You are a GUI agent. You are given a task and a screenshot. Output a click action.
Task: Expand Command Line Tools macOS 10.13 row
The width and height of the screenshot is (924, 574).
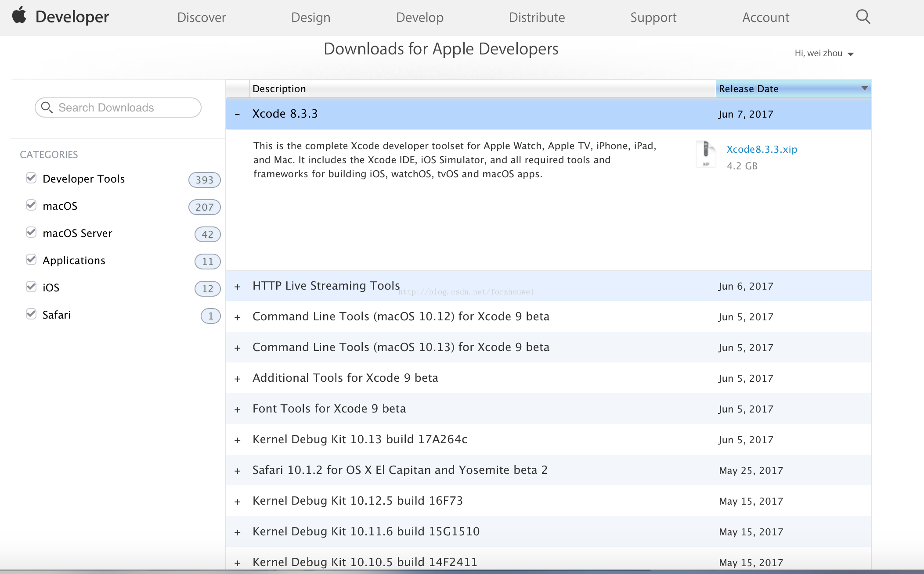[x=238, y=348]
